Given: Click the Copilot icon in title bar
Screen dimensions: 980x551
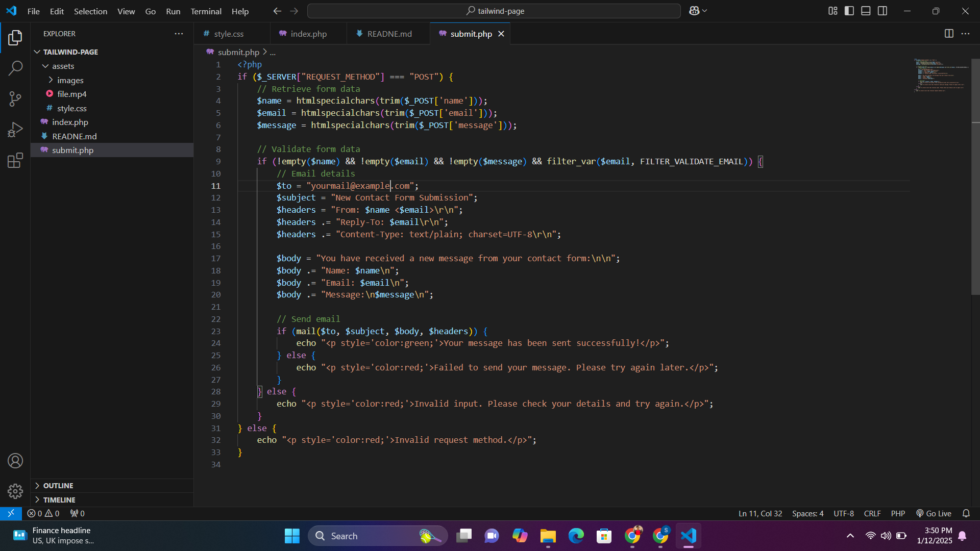Looking at the screenshot, I should pyautogui.click(x=694, y=11).
